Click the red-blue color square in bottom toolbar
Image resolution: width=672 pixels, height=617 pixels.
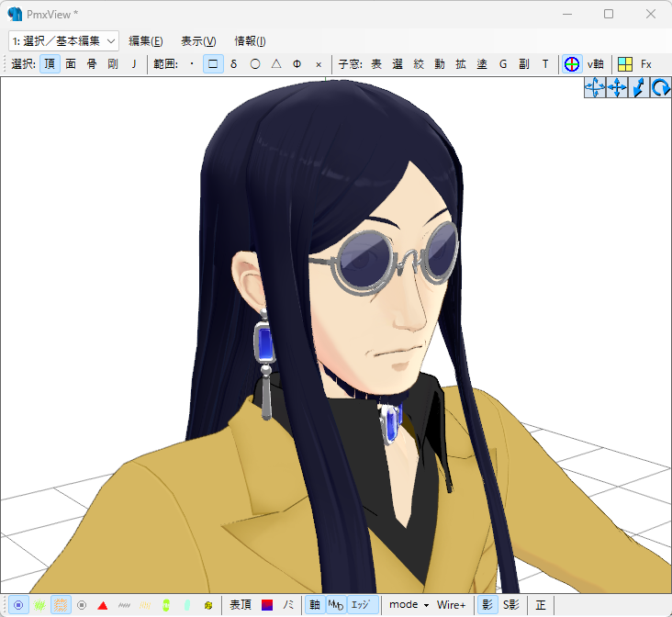(266, 605)
